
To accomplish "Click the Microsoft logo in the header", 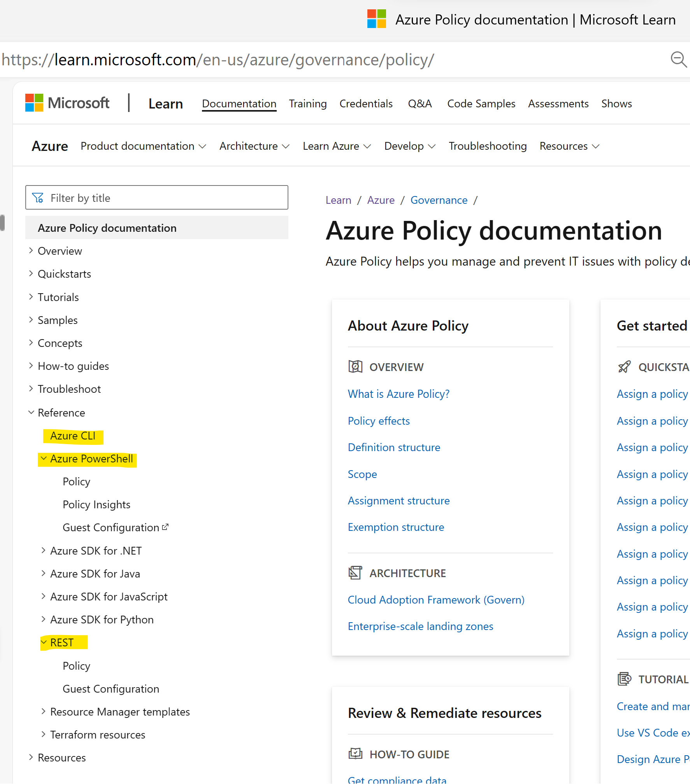I will coord(35,102).
